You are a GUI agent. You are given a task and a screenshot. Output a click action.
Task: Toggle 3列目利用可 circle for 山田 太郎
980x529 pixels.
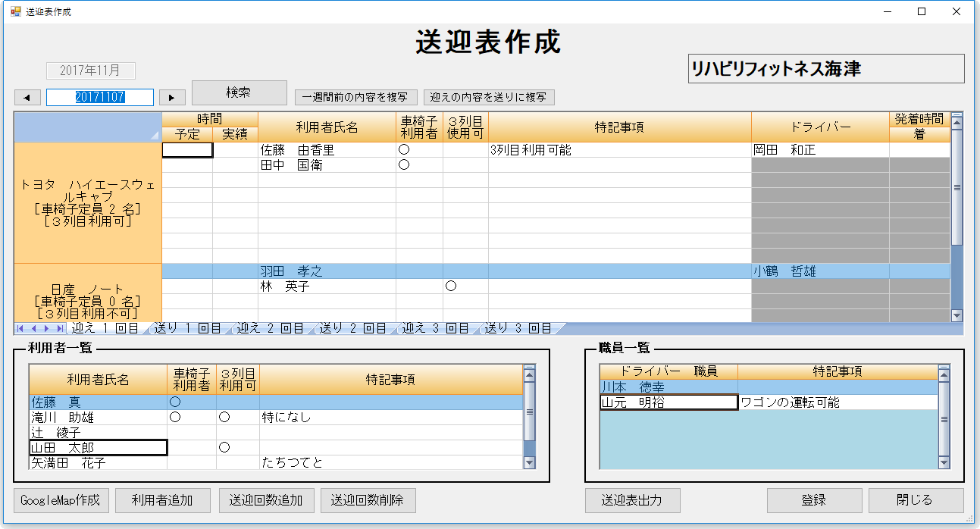click(x=224, y=448)
